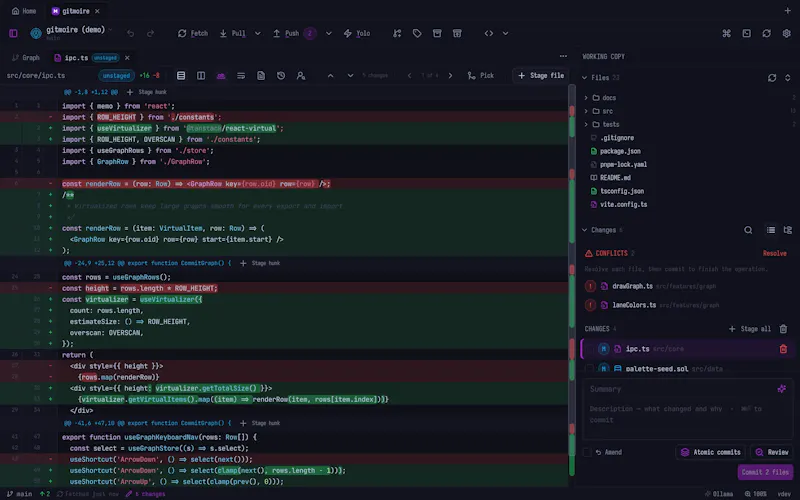Viewport: 800px width, 500px height.
Task: Click the code brackets icon
Action: pyautogui.click(x=489, y=33)
